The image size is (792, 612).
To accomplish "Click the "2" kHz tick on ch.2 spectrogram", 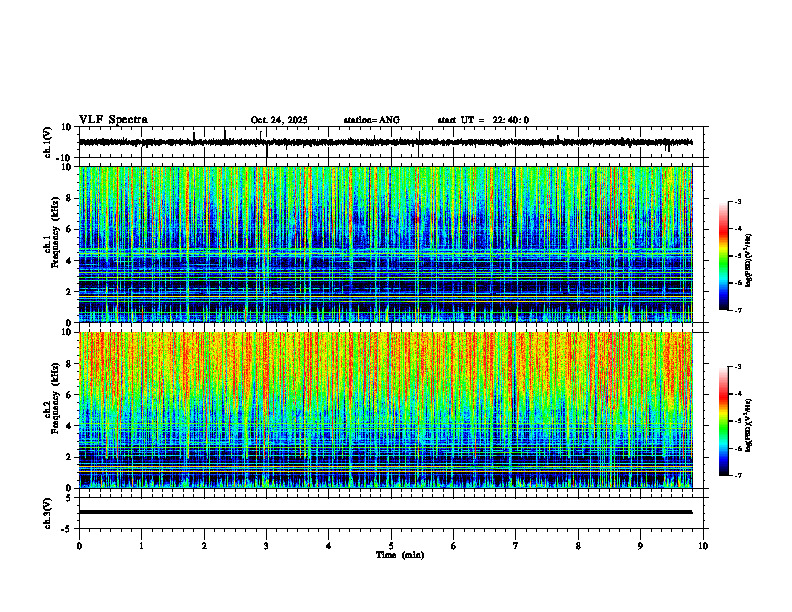I will 70,457.
